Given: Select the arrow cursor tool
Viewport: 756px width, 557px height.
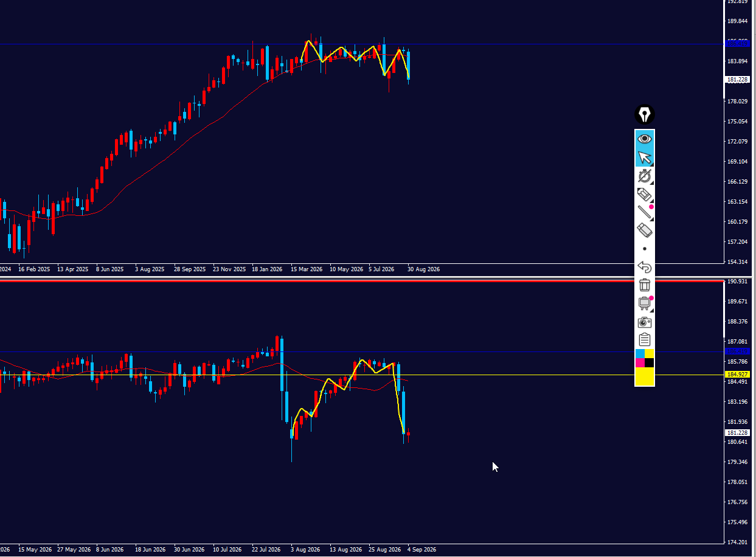Looking at the screenshot, I should 645,157.
